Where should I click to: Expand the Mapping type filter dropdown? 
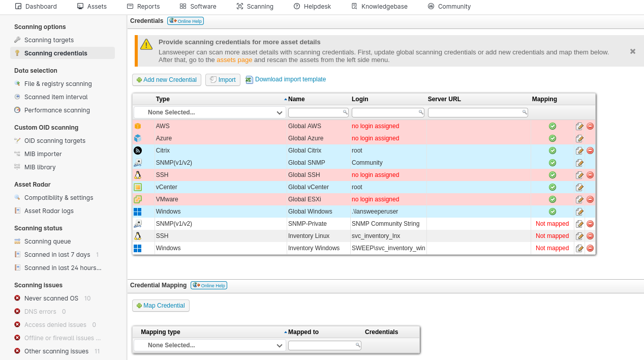tap(209, 345)
